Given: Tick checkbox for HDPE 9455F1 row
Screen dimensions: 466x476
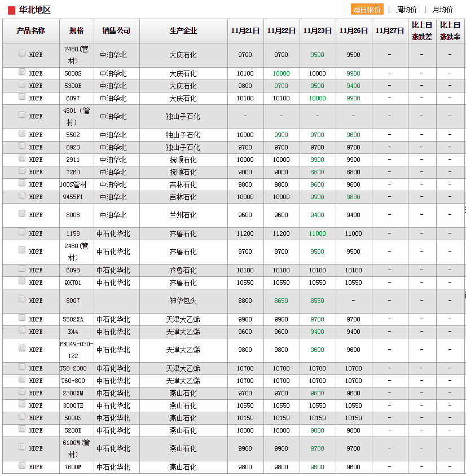Looking at the screenshot, I should [22, 195].
